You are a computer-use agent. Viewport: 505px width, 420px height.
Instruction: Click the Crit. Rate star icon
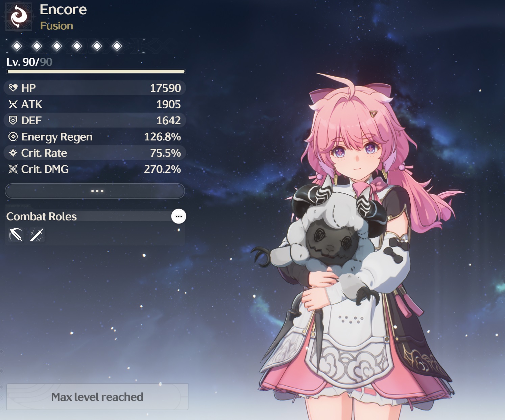pos(13,153)
